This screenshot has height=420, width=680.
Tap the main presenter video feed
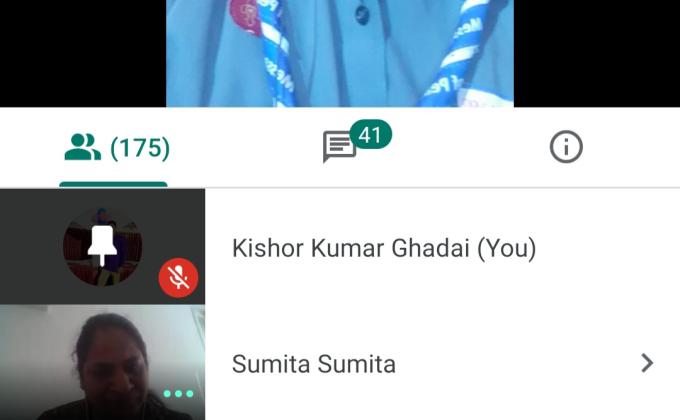[340, 53]
